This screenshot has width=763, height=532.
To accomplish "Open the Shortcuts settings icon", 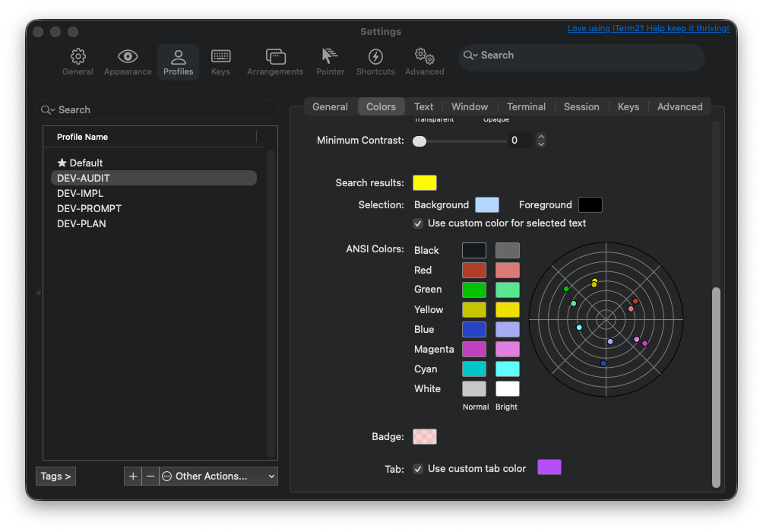I will (x=375, y=61).
